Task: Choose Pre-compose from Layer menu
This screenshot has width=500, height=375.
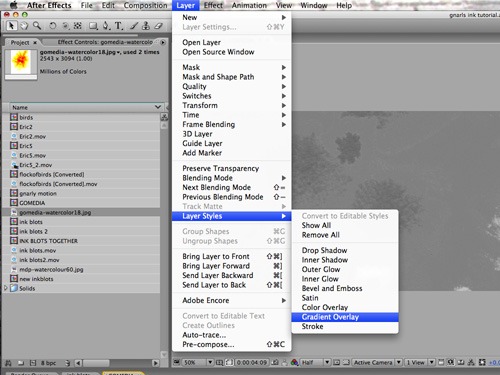Action: click(x=232, y=344)
